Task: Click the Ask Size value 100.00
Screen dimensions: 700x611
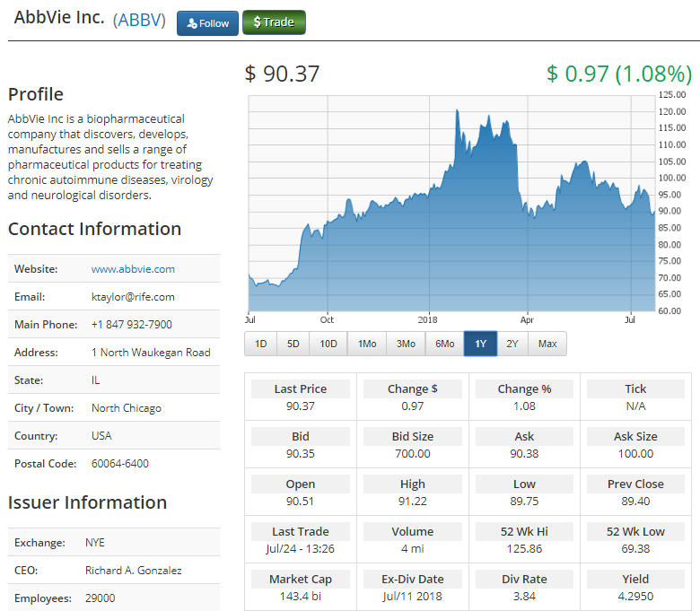Action: (x=635, y=454)
